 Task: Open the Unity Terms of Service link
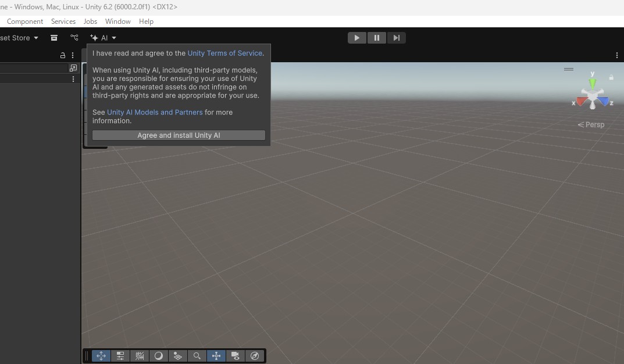point(225,53)
